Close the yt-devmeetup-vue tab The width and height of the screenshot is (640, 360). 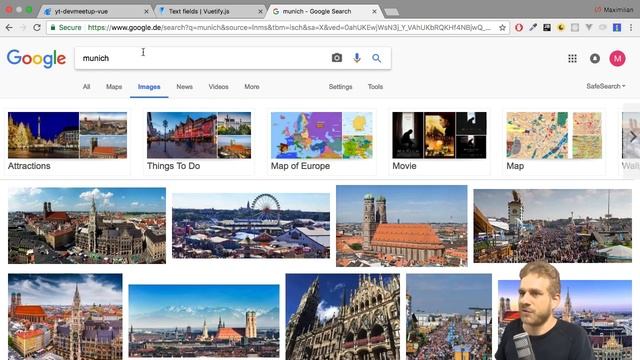coord(146,11)
